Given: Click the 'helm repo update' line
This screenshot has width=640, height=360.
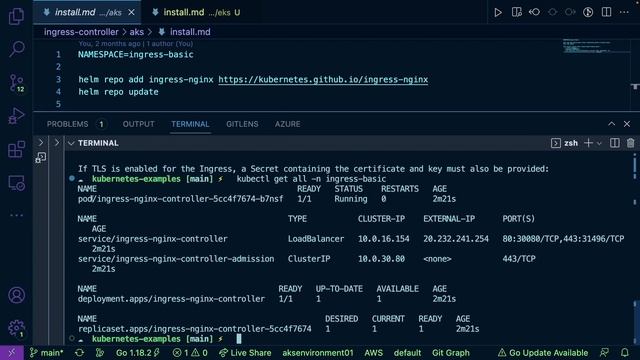Looking at the screenshot, I should tap(118, 92).
